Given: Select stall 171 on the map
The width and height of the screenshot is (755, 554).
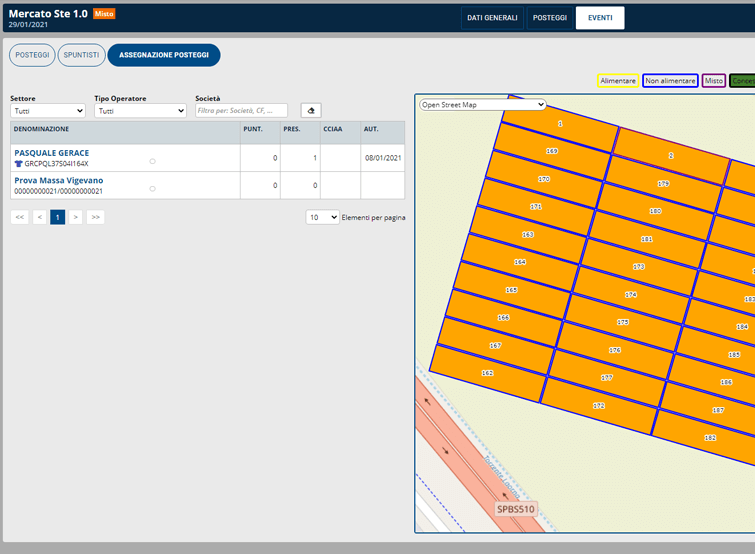Looking at the screenshot, I should (x=536, y=206).
